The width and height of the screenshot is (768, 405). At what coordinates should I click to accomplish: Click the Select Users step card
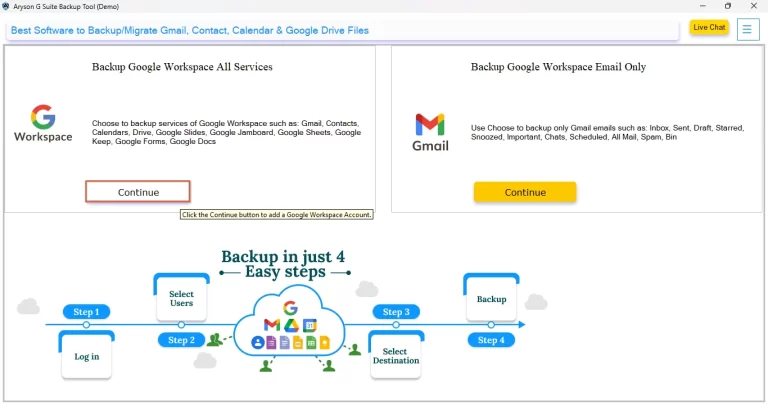tap(181, 297)
